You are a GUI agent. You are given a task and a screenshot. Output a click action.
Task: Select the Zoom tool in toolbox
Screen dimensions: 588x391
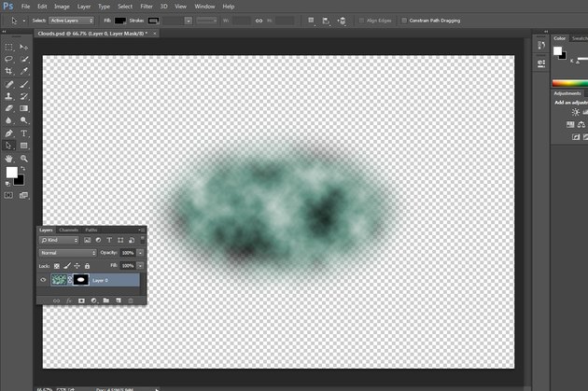click(24, 159)
